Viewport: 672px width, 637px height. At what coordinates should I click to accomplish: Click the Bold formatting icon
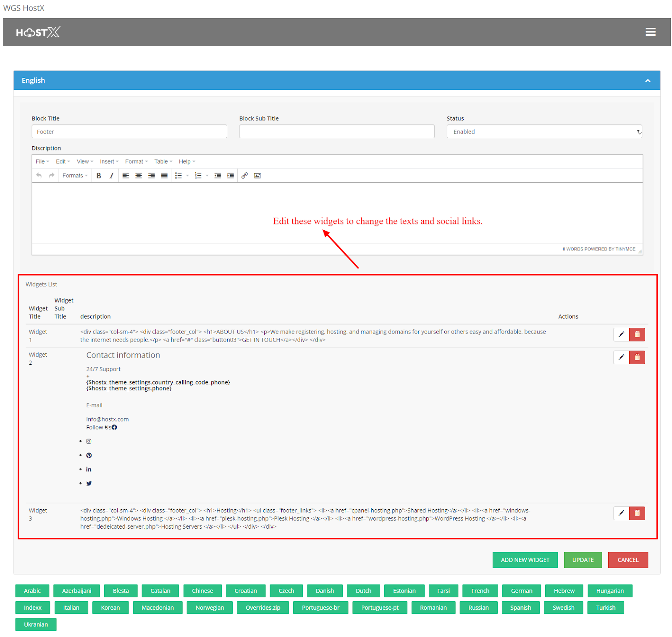[x=99, y=176]
